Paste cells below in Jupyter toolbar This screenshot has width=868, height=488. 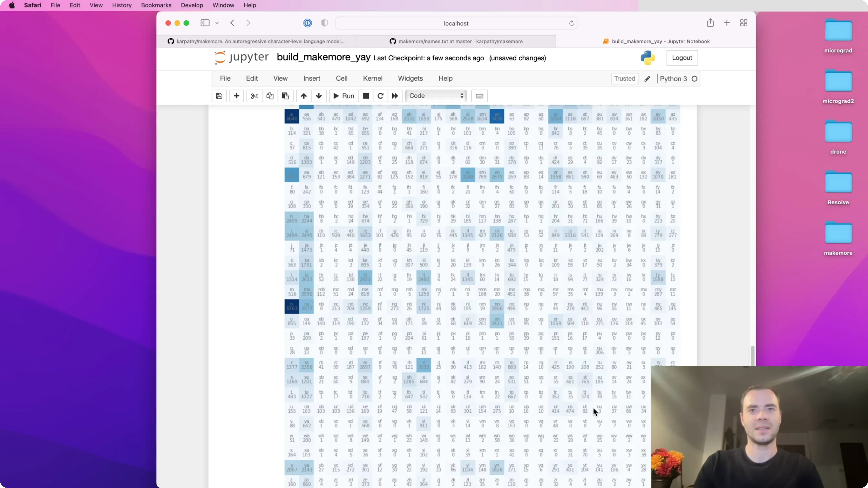(x=285, y=96)
